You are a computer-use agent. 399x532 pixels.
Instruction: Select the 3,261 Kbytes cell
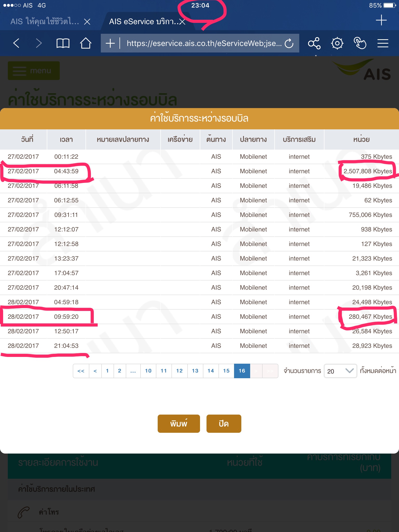(374, 273)
